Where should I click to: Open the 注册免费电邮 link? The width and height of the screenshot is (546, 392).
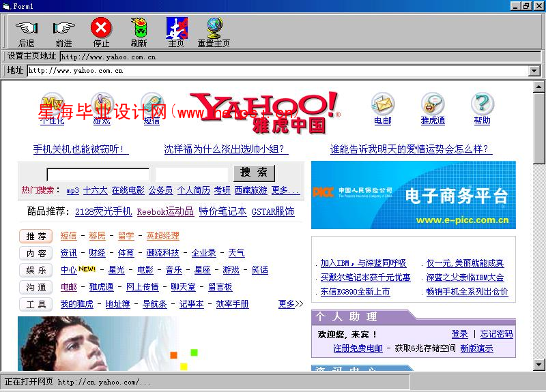coord(358,348)
